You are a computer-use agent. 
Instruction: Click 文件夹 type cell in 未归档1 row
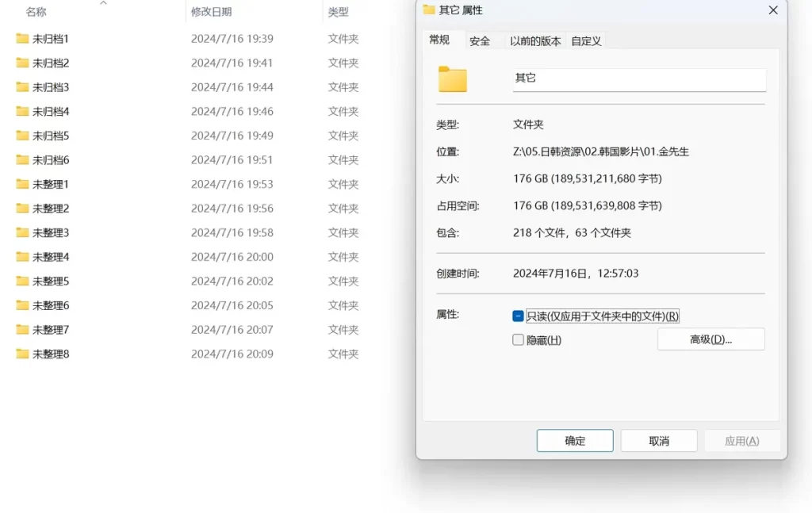click(343, 38)
